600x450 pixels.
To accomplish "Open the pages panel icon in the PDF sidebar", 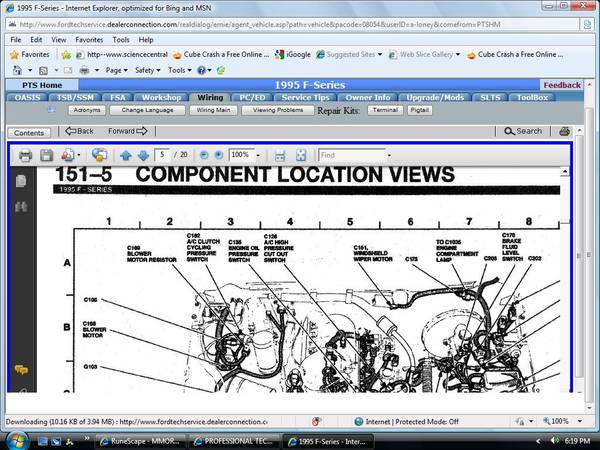I will 21,181.
